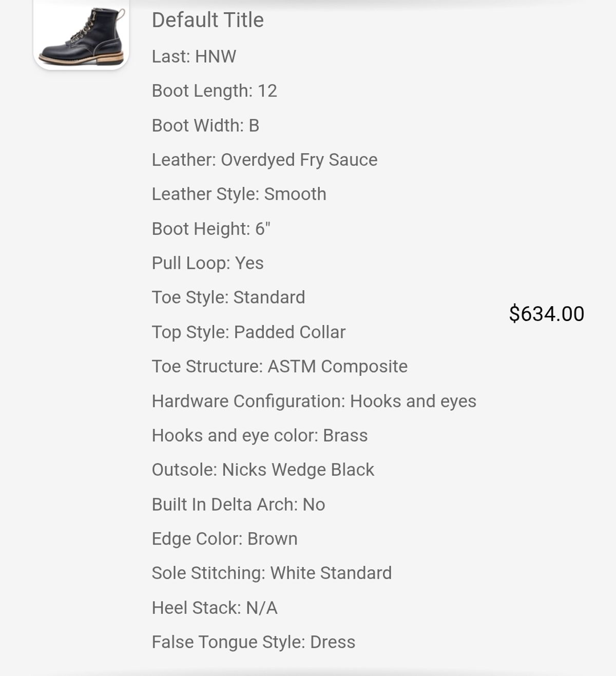The height and width of the screenshot is (676, 616).
Task: Click the "Boot Width: B" detail
Action: [x=205, y=125]
